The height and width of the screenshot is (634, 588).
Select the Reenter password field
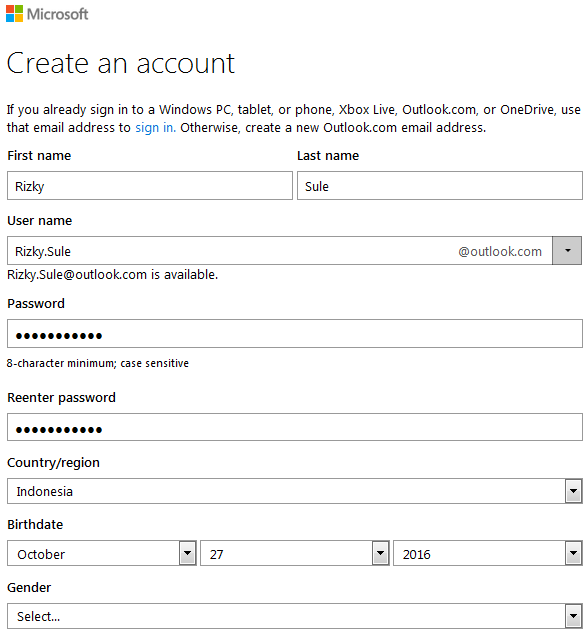click(x=295, y=427)
